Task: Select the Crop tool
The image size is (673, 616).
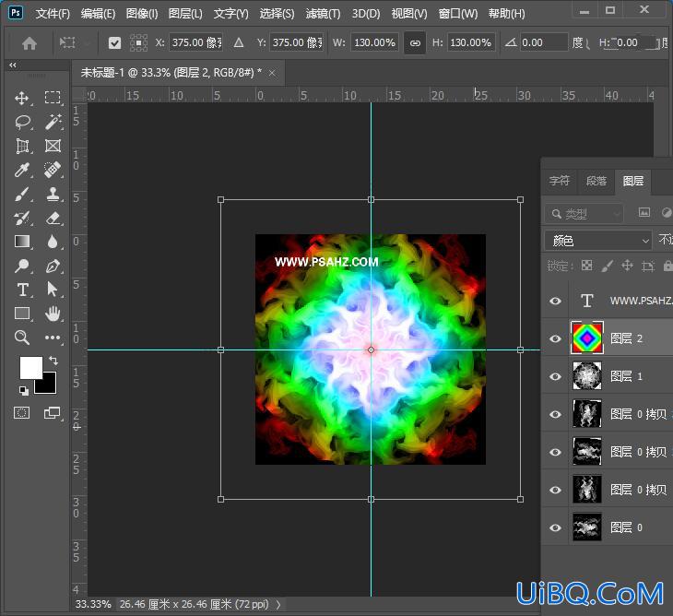Action: 22,146
